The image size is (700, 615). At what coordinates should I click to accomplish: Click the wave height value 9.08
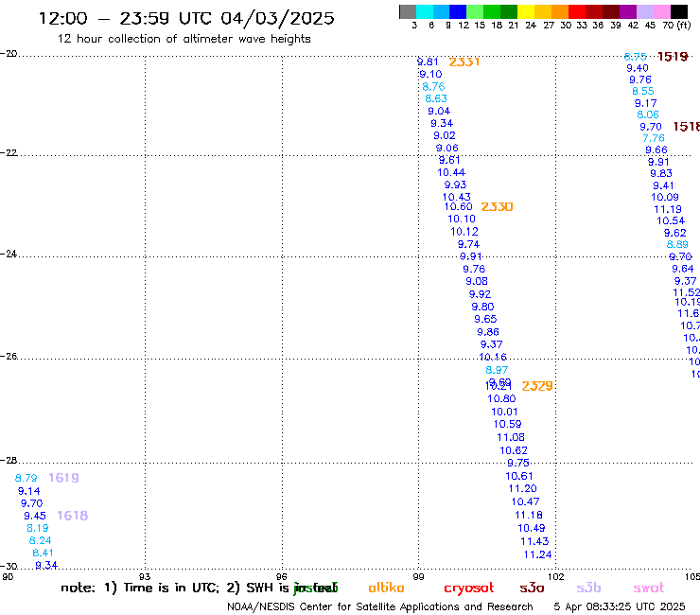tap(477, 281)
